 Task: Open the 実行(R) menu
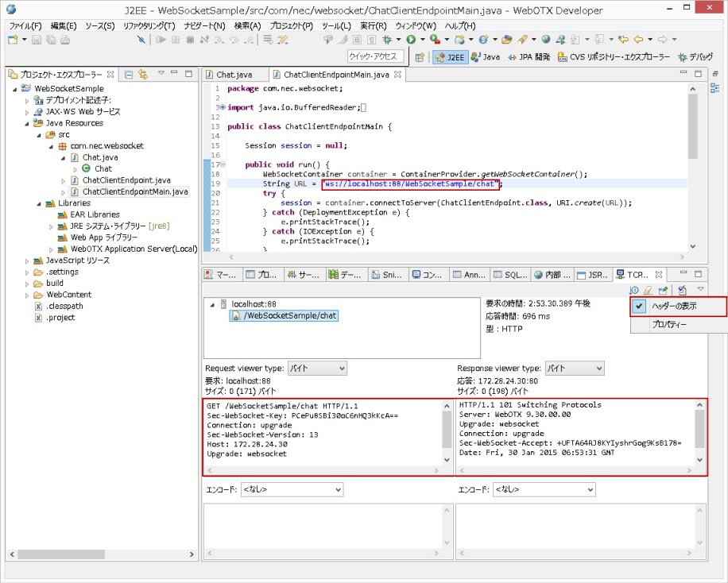pyautogui.click(x=374, y=26)
